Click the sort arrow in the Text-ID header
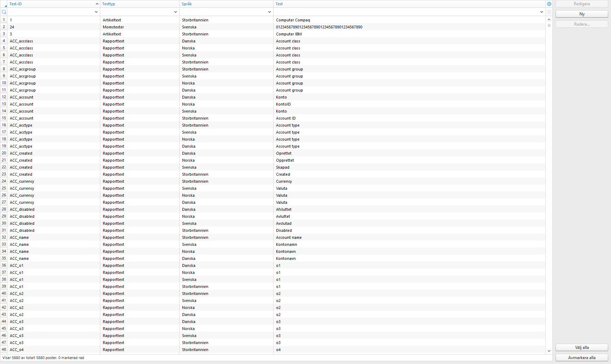The width and height of the screenshot is (611, 364). [x=97, y=4]
